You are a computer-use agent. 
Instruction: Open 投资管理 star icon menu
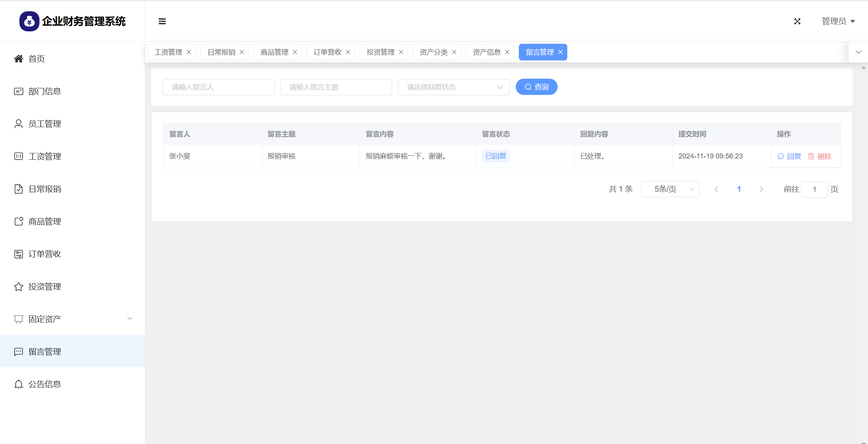(x=18, y=287)
